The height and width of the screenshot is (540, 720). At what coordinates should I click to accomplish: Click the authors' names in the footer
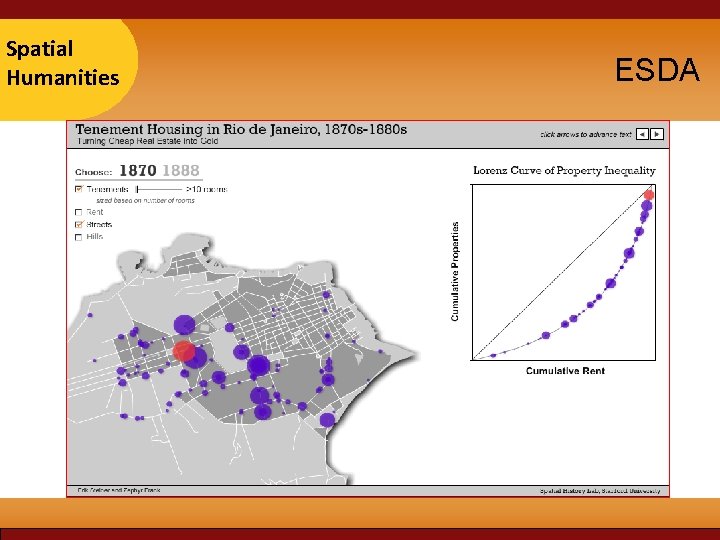coord(119,490)
